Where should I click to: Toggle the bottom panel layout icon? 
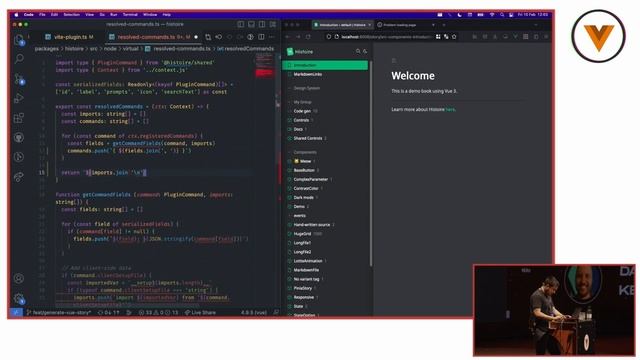251,24
